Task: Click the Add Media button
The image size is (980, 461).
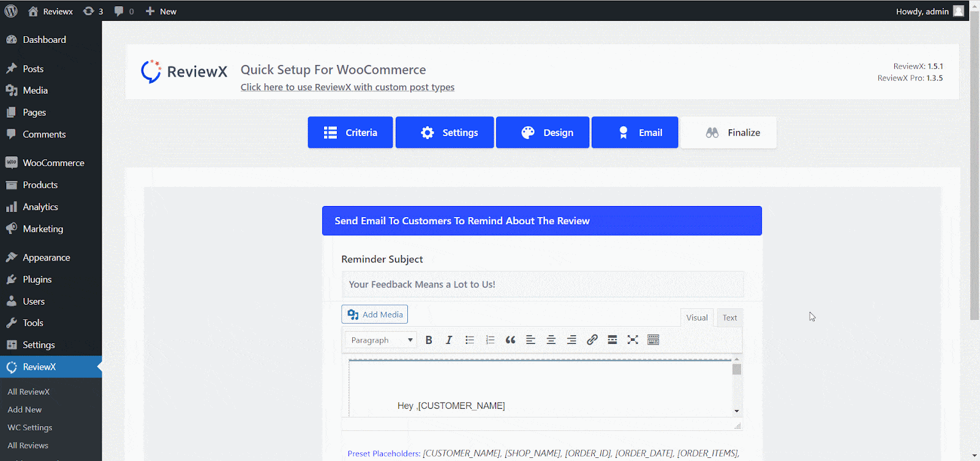Action: pyautogui.click(x=375, y=314)
